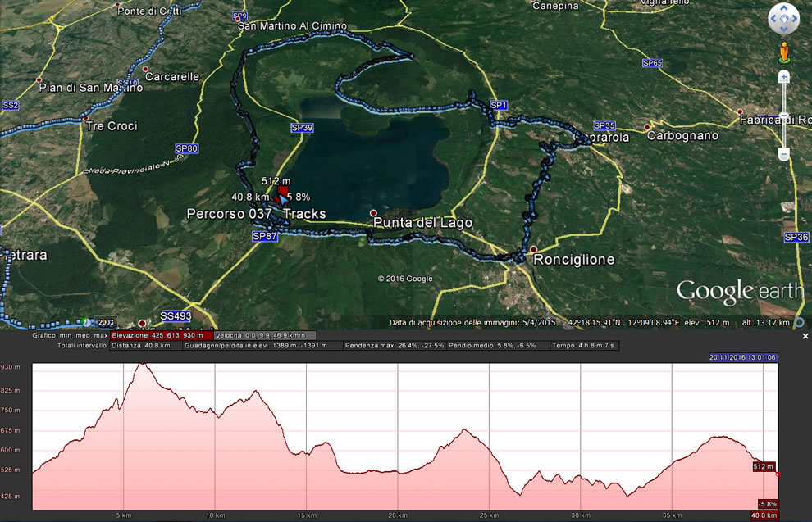
Task: Click the Ronciglione place marker
Action: coord(534,249)
